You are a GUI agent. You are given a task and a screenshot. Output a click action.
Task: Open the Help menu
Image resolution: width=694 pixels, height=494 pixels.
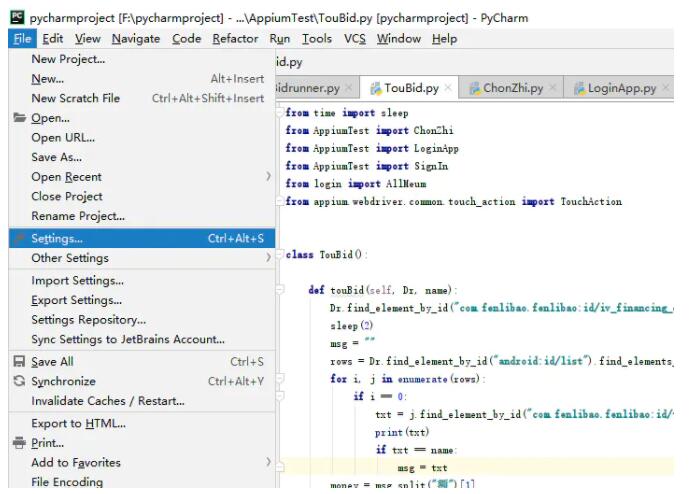click(444, 39)
